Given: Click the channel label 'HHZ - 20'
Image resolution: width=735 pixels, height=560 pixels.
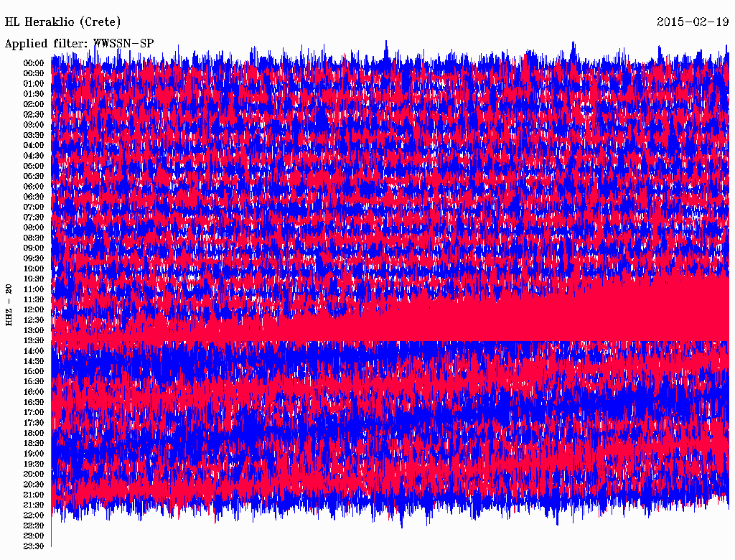Looking at the screenshot, I should (x=9, y=305).
